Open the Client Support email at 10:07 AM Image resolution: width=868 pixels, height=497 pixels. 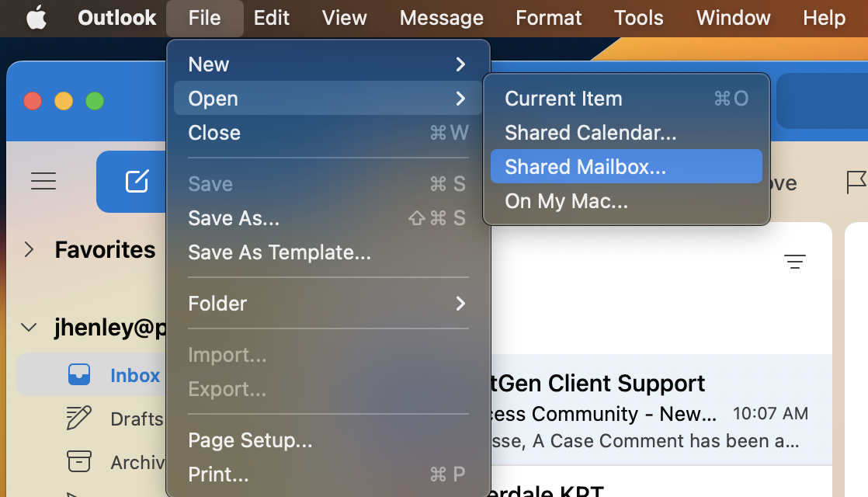(660, 409)
